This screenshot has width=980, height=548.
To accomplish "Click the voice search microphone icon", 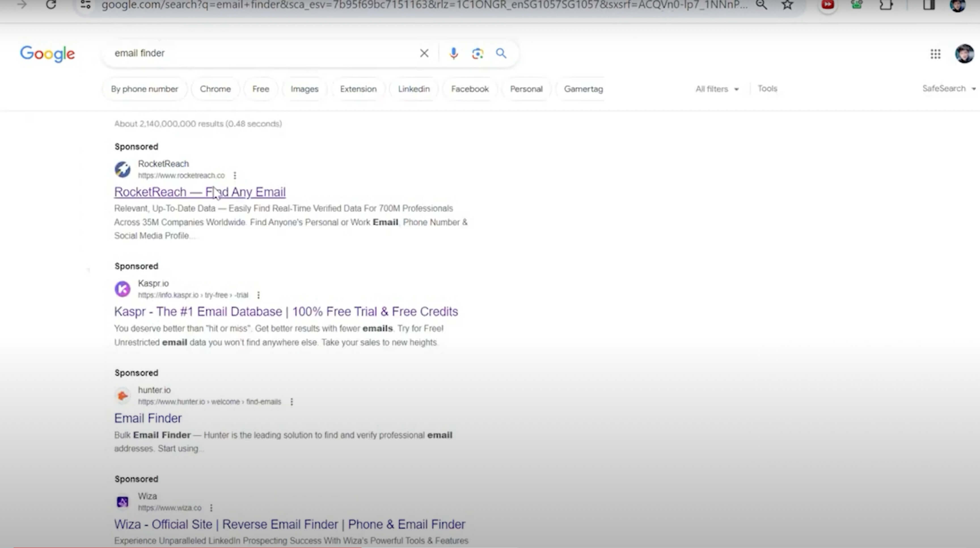I will tap(453, 53).
